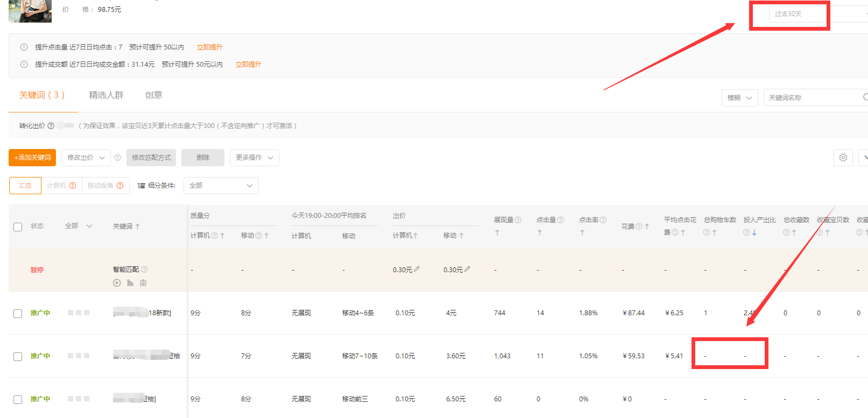Open the 更多操作 dropdown
The width and height of the screenshot is (868, 418).
(x=254, y=158)
